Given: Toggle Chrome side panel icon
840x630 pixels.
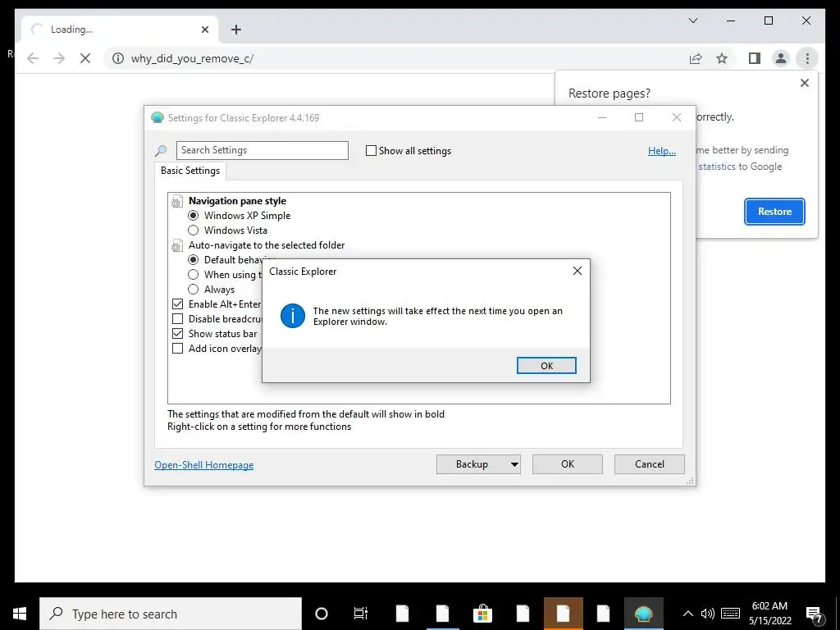Looking at the screenshot, I should pyautogui.click(x=755, y=58).
